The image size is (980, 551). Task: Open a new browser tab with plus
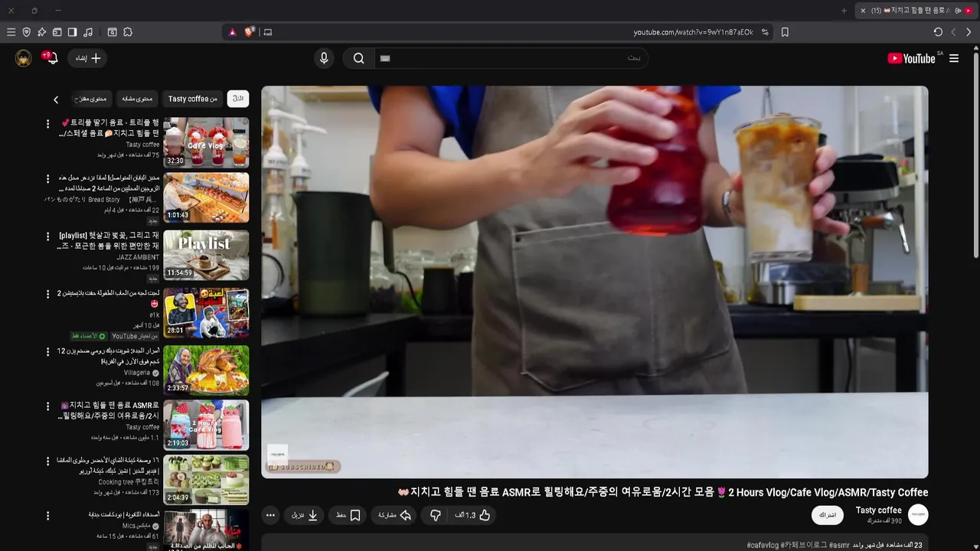point(844,11)
